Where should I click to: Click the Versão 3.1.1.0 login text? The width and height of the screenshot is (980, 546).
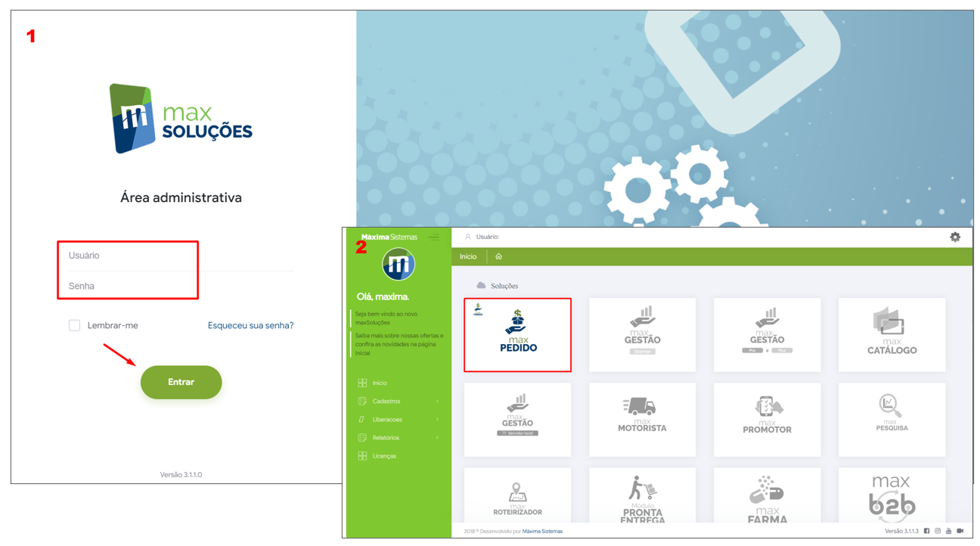pos(181,475)
